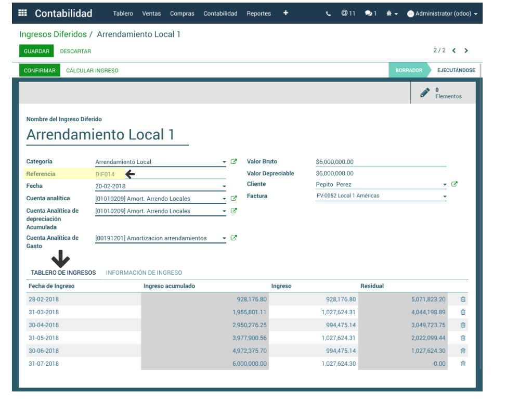The image size is (532, 399).
Task: Open external link for Categoría field
Action: tap(234, 162)
